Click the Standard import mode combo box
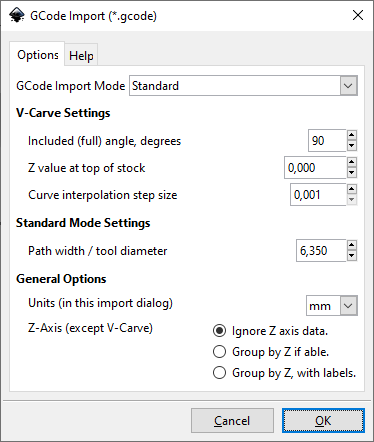Viewport: 374px width, 442px height. [243, 86]
